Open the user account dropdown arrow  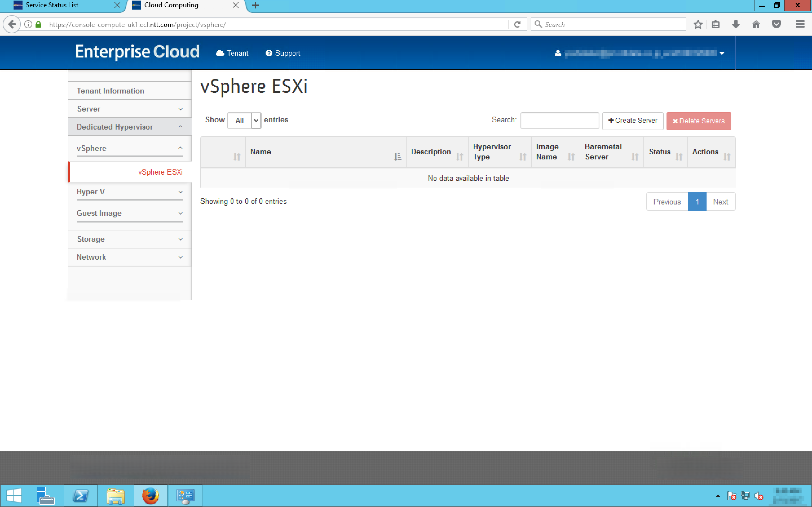722,53
